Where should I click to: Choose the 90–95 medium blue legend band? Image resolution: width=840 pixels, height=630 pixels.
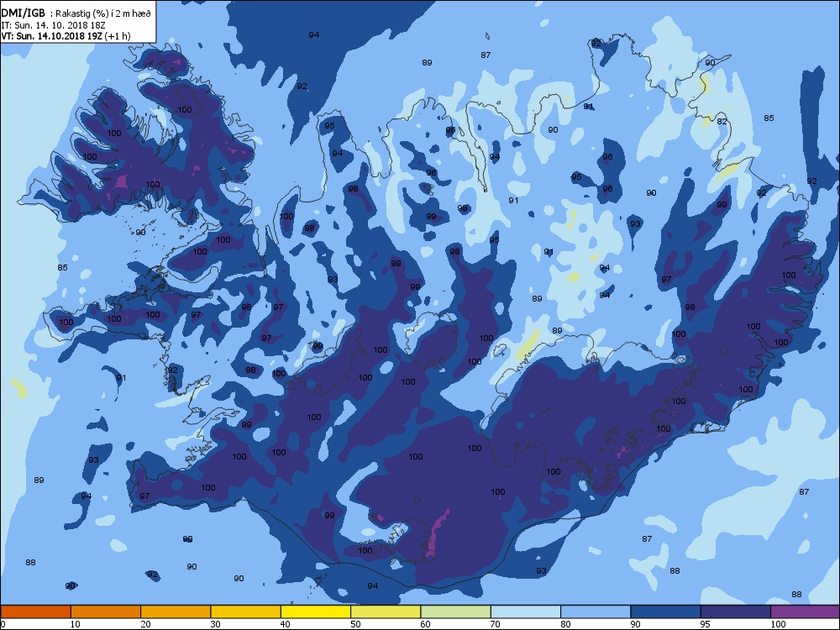[x=666, y=612]
